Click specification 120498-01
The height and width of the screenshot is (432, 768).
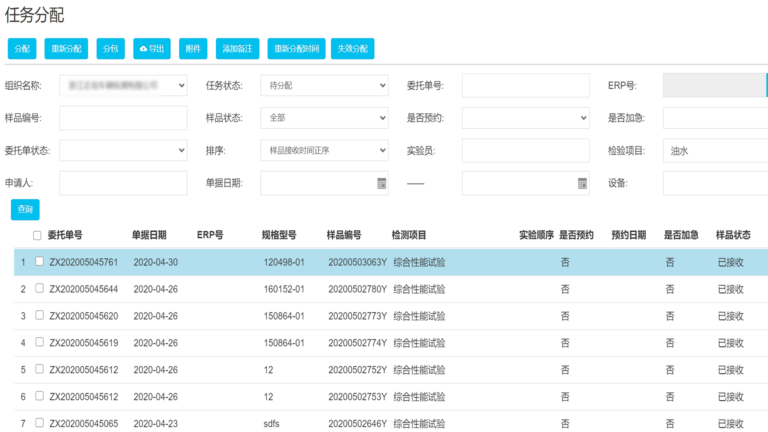pyautogui.click(x=284, y=263)
